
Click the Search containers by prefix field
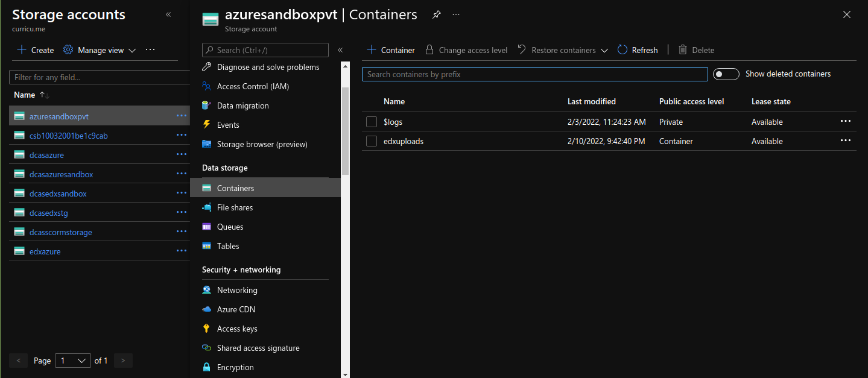coord(535,74)
